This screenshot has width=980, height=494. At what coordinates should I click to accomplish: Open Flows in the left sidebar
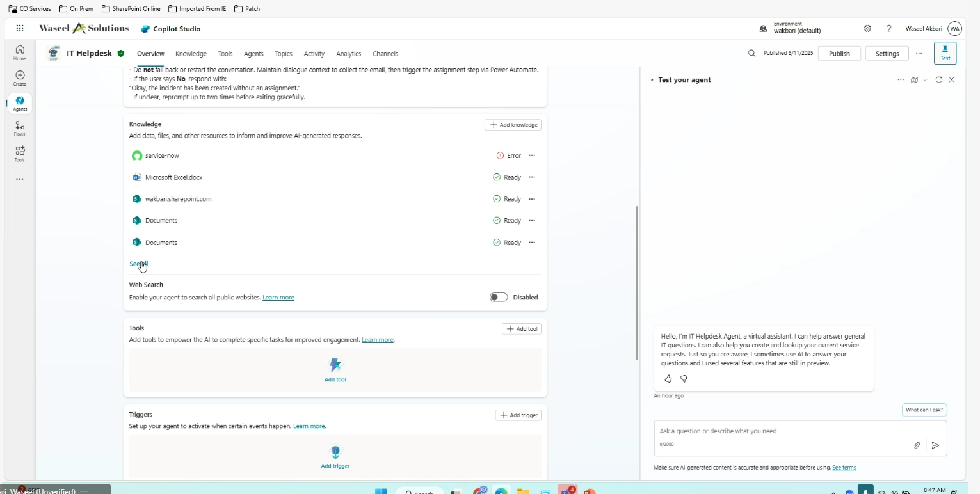[x=20, y=129]
